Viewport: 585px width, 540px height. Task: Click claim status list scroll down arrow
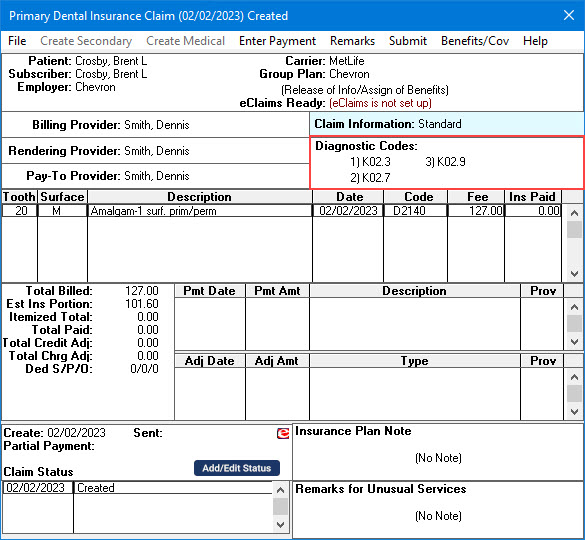[280, 524]
